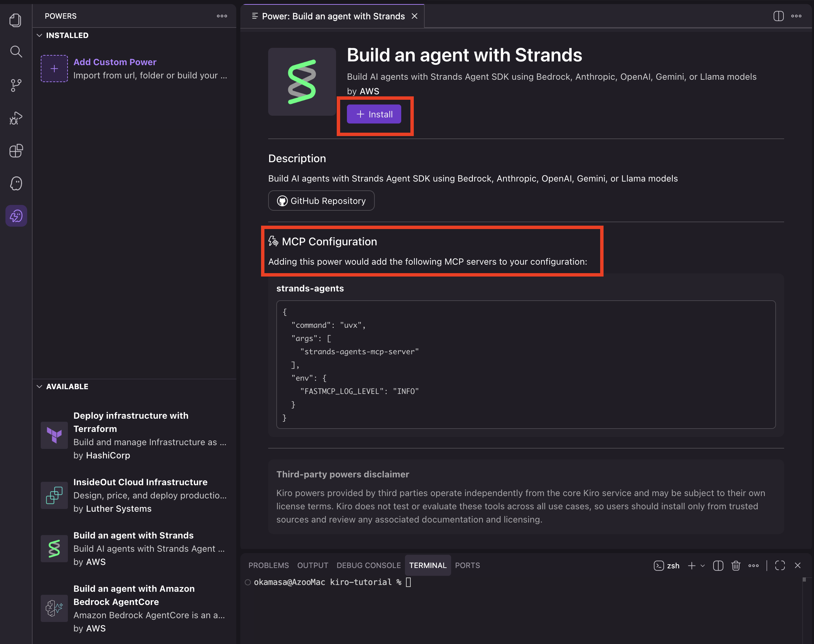This screenshot has width=814, height=644.
Task: Open the new terminal launch profile dropdown arrow
Action: click(703, 566)
